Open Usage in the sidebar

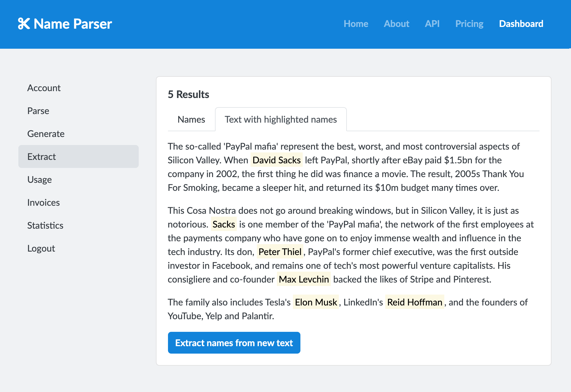(x=79, y=179)
